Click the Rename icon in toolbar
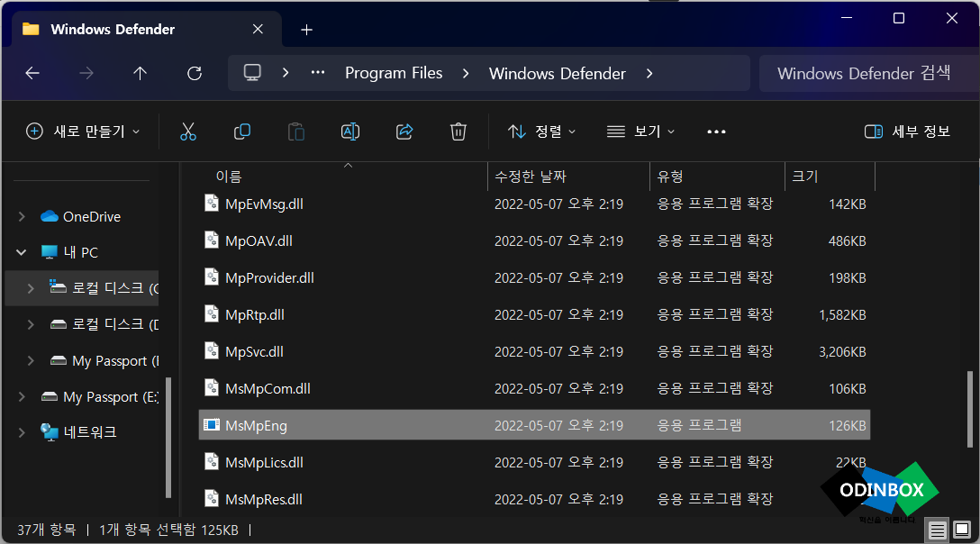The height and width of the screenshot is (544, 980). pos(350,131)
